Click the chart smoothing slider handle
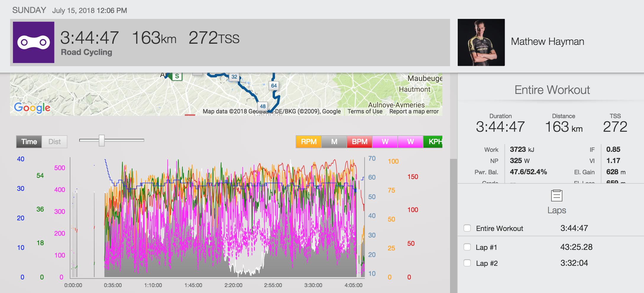Viewport: 644px width, 293px height. pos(102,140)
